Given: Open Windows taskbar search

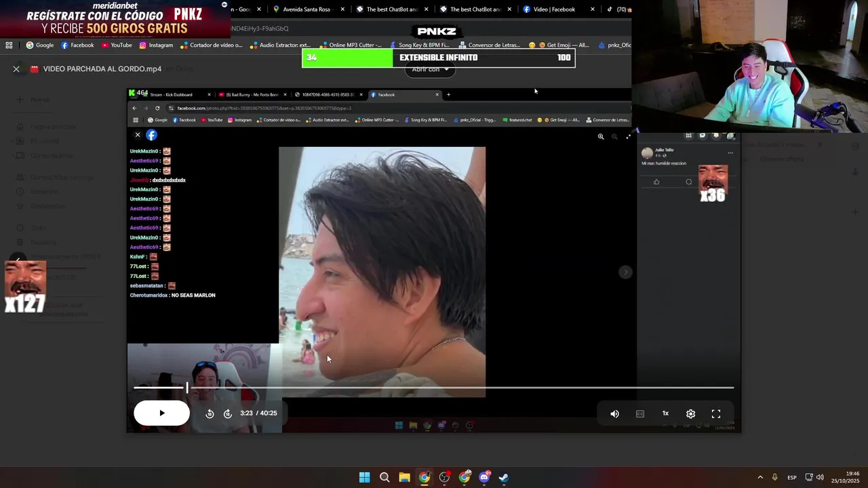Looking at the screenshot, I should [x=384, y=477].
